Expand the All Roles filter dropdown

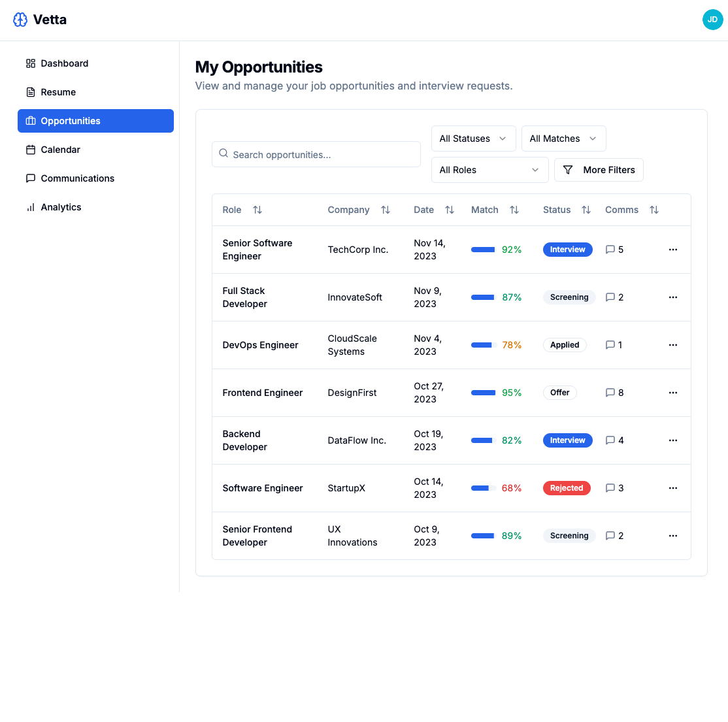click(x=489, y=170)
